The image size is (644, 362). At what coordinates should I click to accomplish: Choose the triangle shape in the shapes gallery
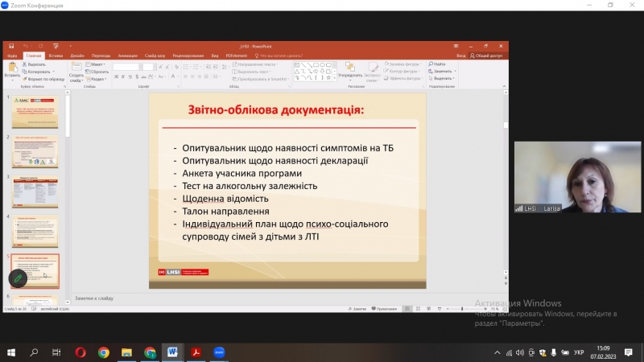[297, 72]
